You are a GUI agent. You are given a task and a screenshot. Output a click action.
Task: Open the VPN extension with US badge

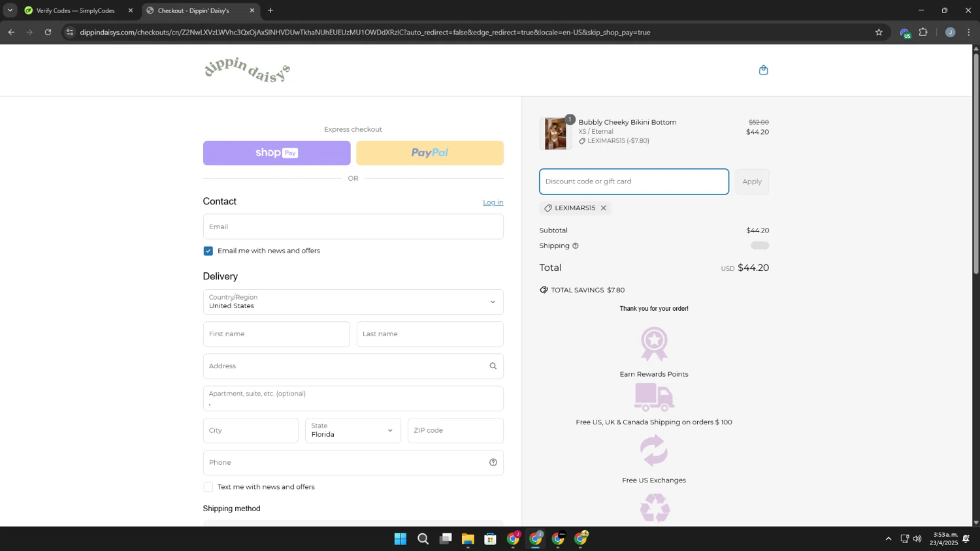point(905,33)
